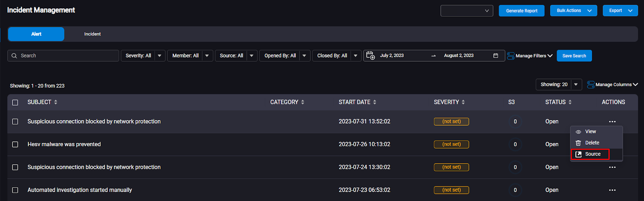The width and height of the screenshot is (644, 201).
Task: Open the three-dot actions menu for Automated investigation row
Action: pyautogui.click(x=612, y=190)
